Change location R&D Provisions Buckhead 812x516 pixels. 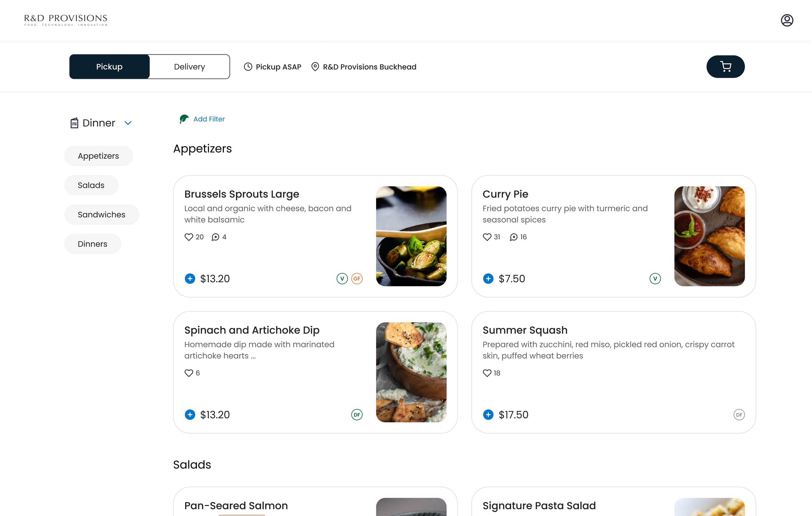(x=364, y=67)
